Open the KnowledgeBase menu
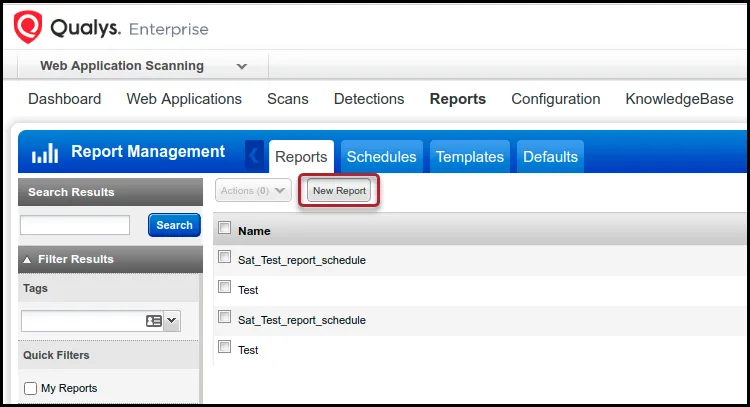750x407 pixels. [x=679, y=99]
